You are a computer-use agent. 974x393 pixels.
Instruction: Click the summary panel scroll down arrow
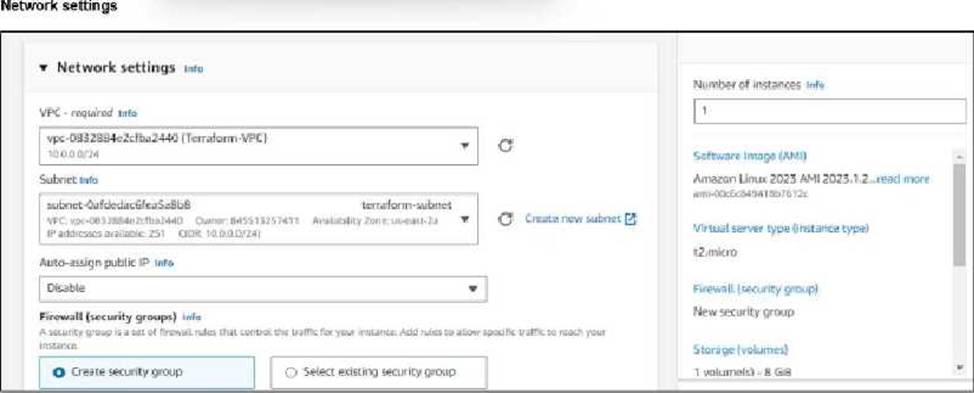coord(960,368)
